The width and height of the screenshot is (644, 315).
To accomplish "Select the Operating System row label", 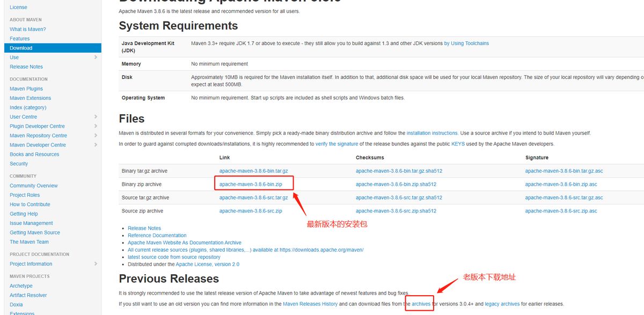I will [x=143, y=98].
